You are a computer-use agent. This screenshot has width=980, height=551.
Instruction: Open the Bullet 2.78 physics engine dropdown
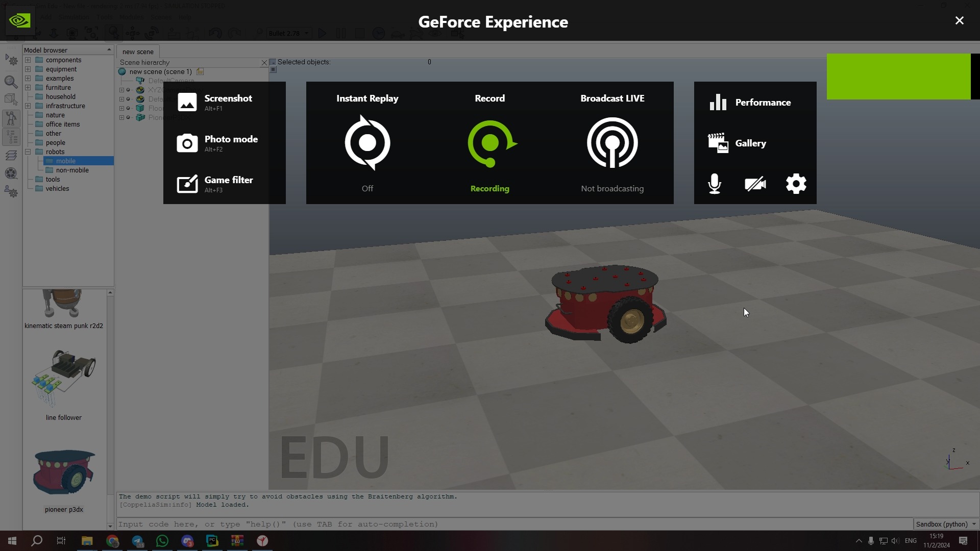point(288,33)
